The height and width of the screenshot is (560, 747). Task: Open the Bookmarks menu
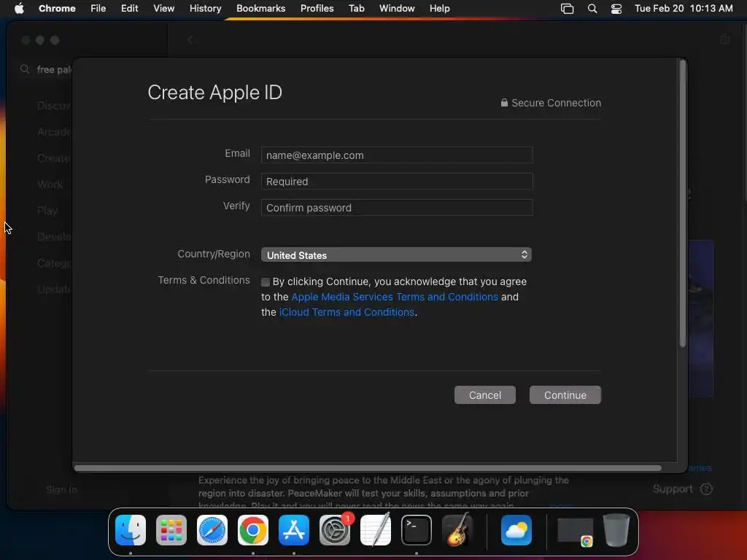pos(260,8)
